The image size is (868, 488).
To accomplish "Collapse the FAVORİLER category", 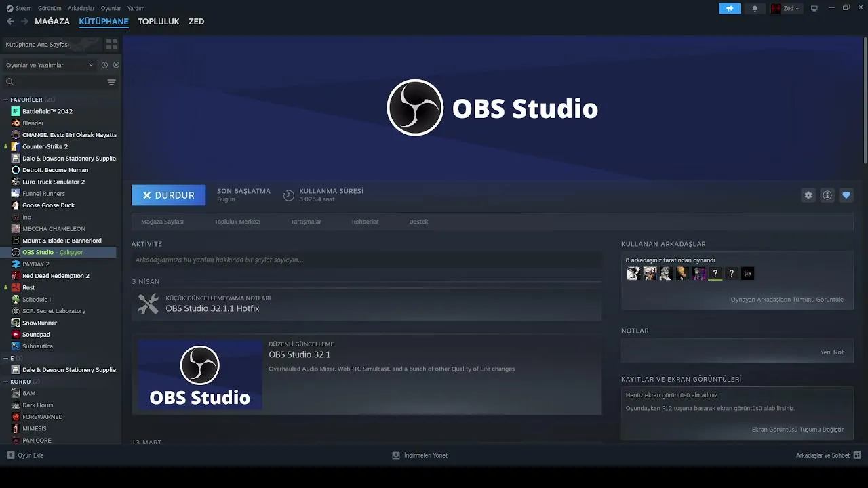I will pyautogui.click(x=6, y=100).
